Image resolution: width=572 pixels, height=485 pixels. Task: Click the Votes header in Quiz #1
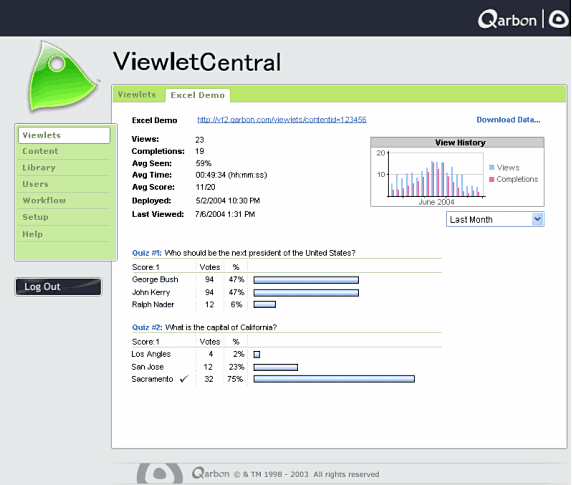(210, 267)
